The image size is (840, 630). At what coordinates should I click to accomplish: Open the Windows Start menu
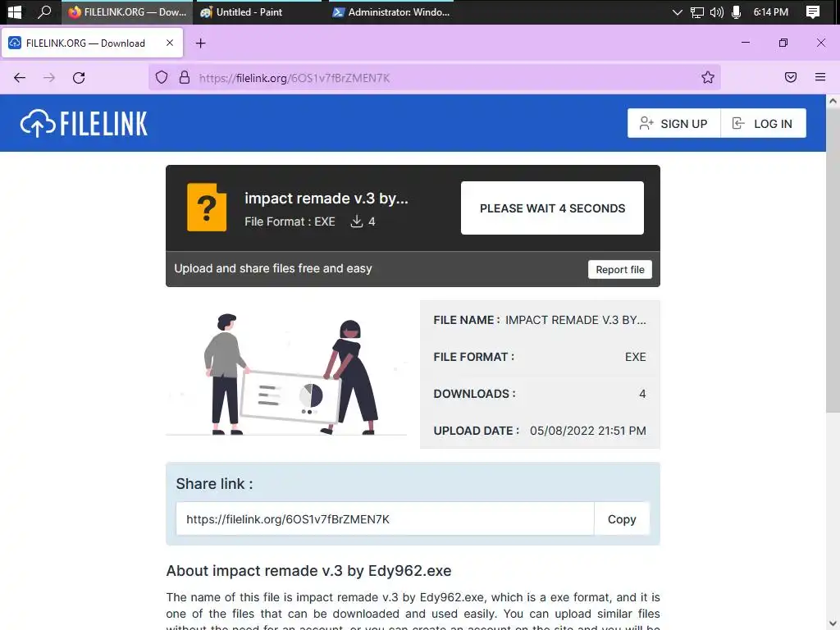15,11
